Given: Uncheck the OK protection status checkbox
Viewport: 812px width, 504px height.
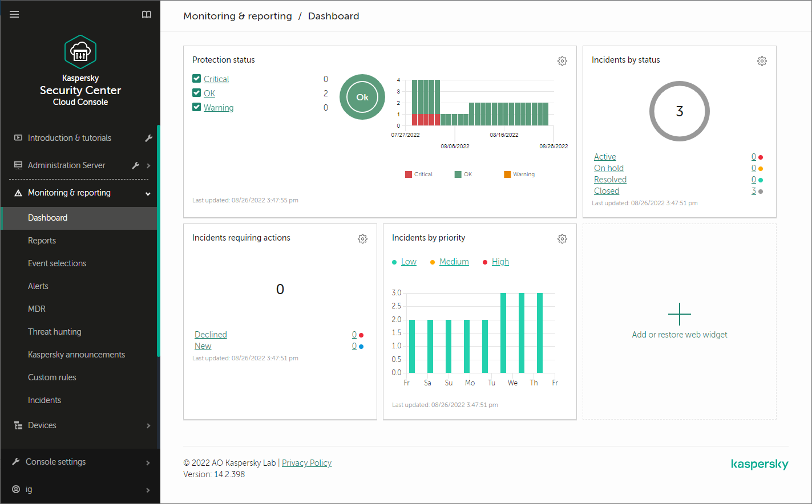Looking at the screenshot, I should click(x=196, y=93).
